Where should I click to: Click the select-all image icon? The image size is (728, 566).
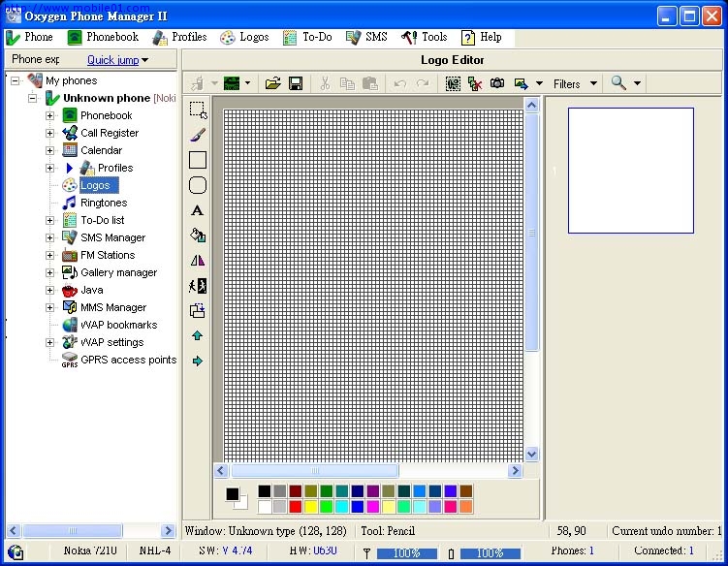[453, 83]
